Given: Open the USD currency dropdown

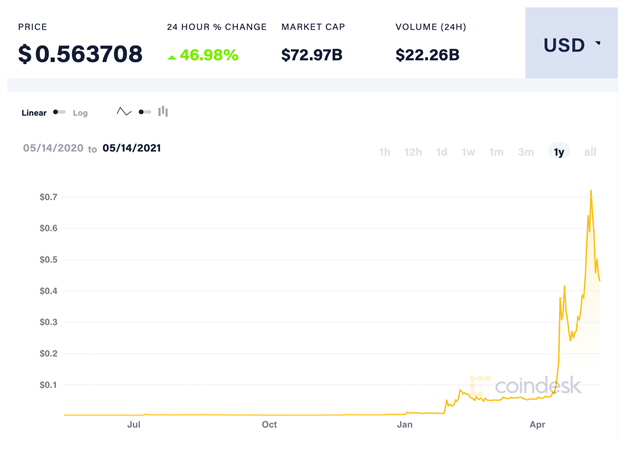Looking at the screenshot, I should (x=572, y=43).
